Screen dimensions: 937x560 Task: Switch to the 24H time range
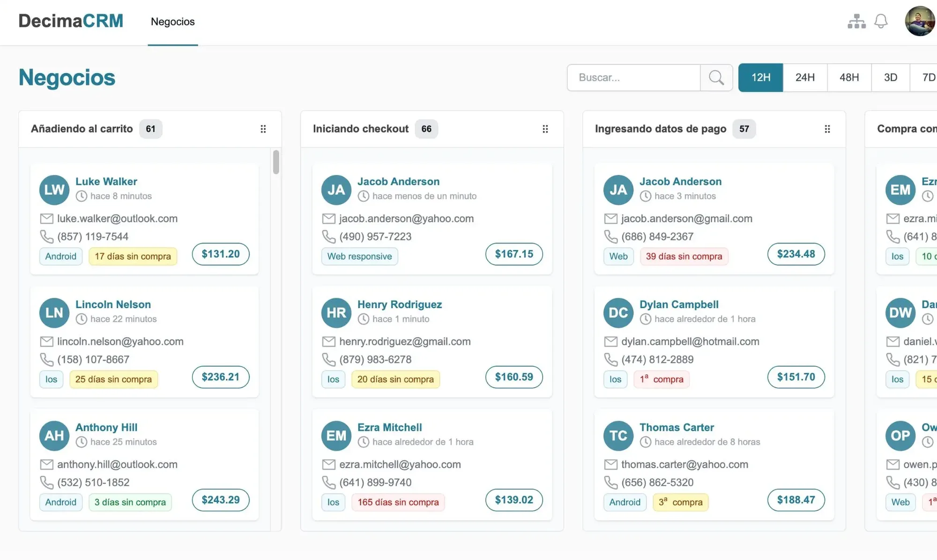click(x=805, y=77)
